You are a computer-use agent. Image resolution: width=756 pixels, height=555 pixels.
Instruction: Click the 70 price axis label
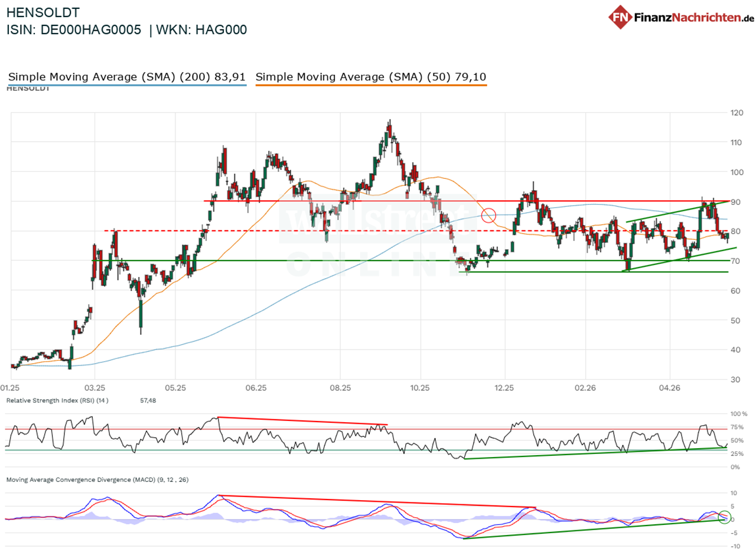point(737,260)
